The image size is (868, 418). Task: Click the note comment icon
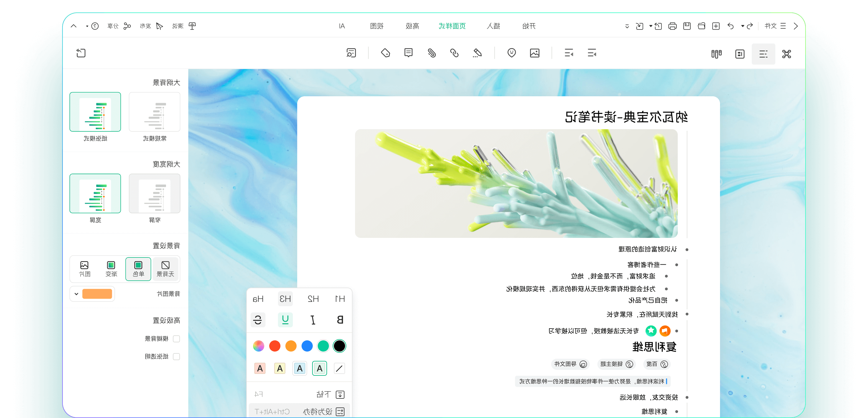[409, 53]
